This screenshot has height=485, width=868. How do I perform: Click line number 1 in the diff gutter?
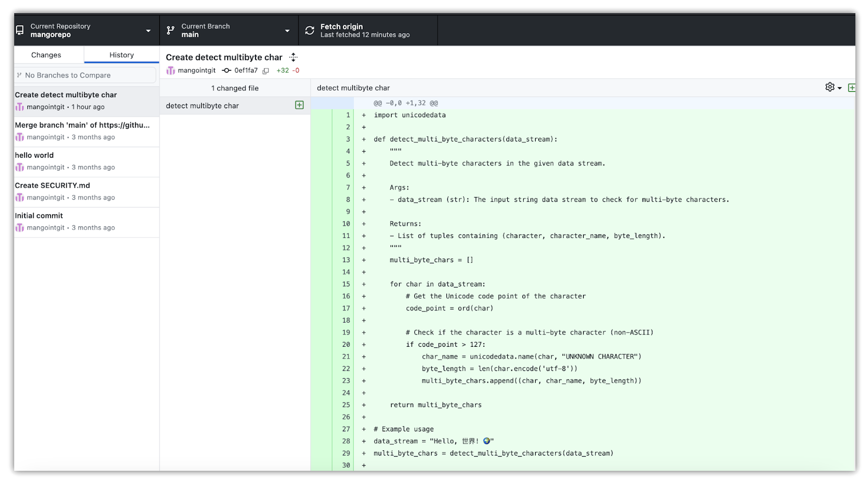point(348,115)
